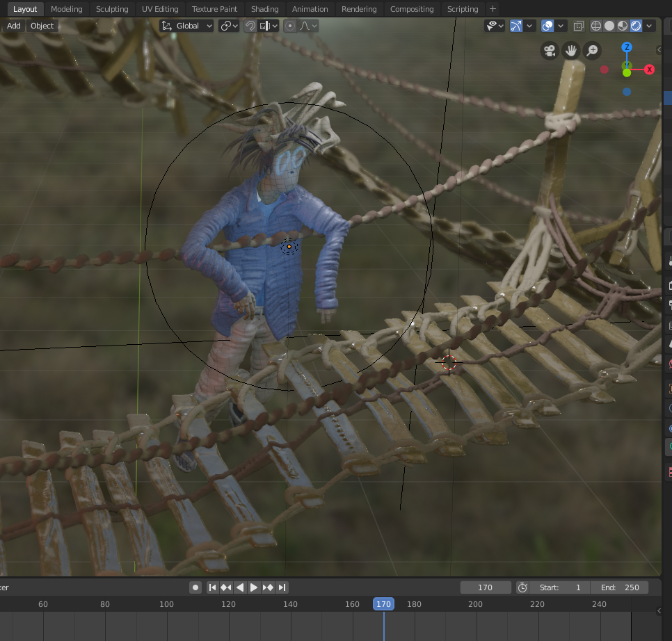Open the Object menu
This screenshot has height=641, width=672.
pyautogui.click(x=42, y=26)
